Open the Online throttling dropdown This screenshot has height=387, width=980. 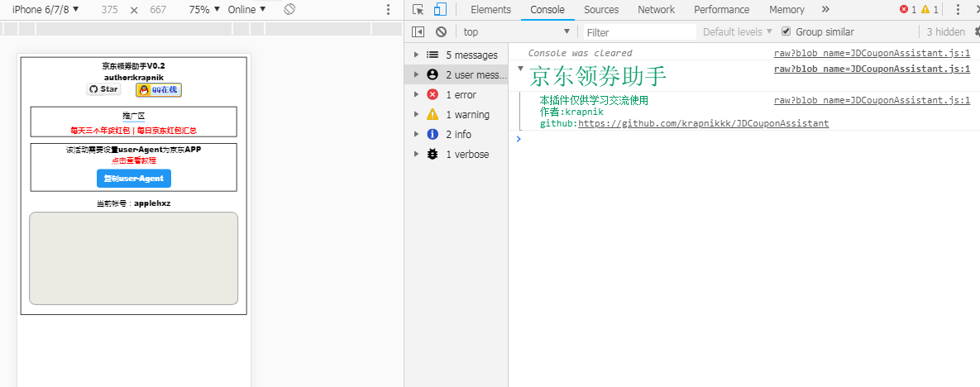(x=246, y=9)
